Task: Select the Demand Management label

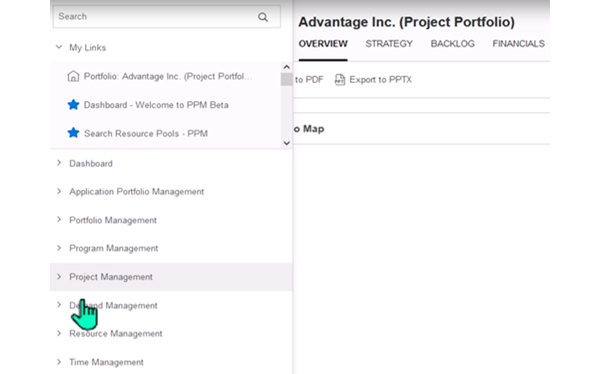Action: [113, 305]
